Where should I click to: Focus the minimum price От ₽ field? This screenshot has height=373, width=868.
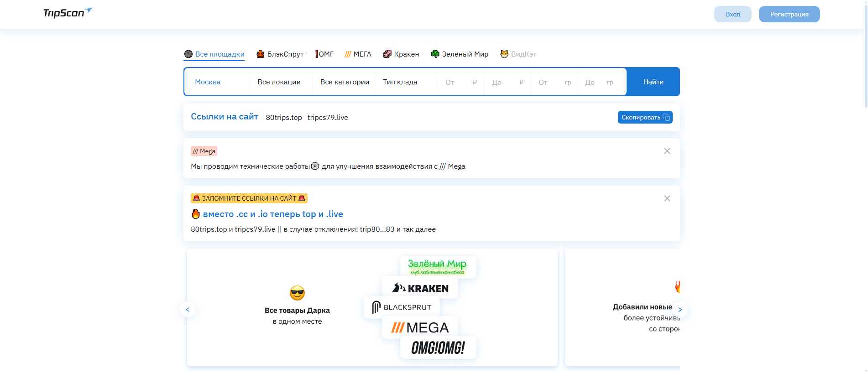(x=461, y=82)
